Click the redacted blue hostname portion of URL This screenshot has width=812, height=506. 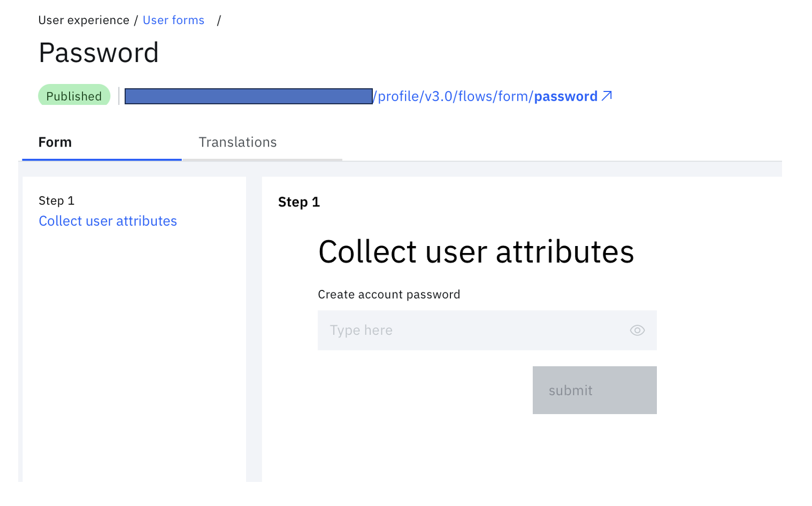pos(248,96)
